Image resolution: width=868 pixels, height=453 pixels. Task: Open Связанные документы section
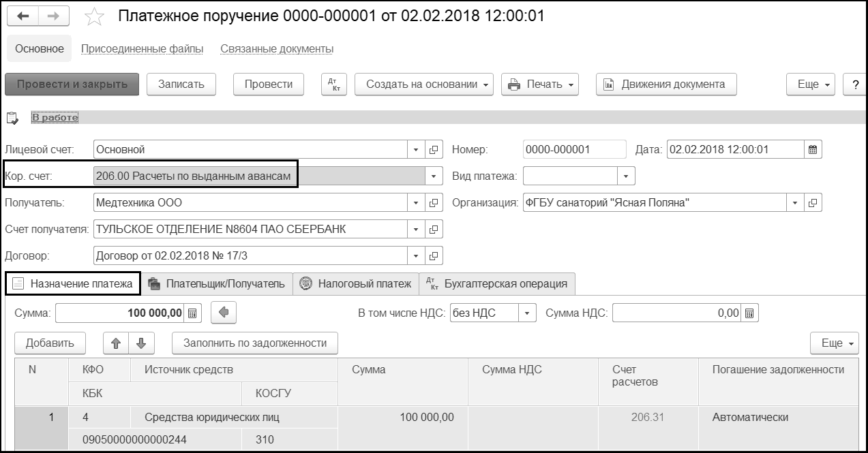(x=277, y=49)
